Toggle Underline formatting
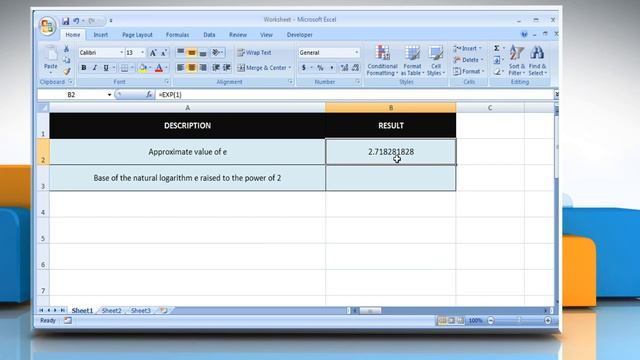Image resolution: width=640 pixels, height=360 pixels. pos(106,68)
